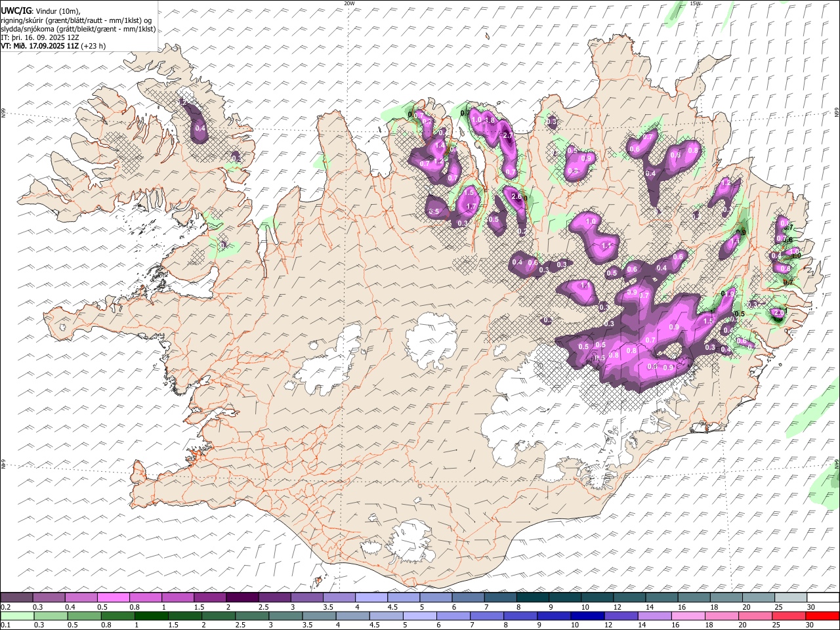Click the 'rigning/skúrir' legend description line
Screen dimensions: 840x630
click(x=76, y=20)
